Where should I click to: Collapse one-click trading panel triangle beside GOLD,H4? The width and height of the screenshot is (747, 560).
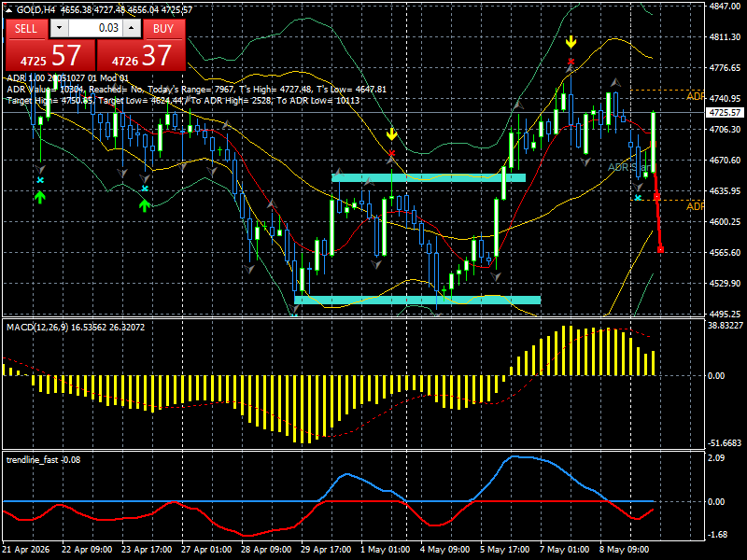(9, 9)
